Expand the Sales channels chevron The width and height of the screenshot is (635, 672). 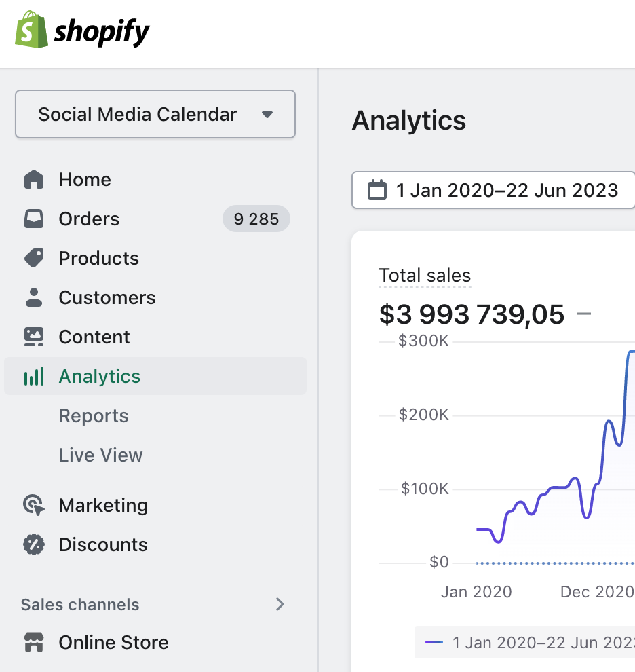click(280, 604)
